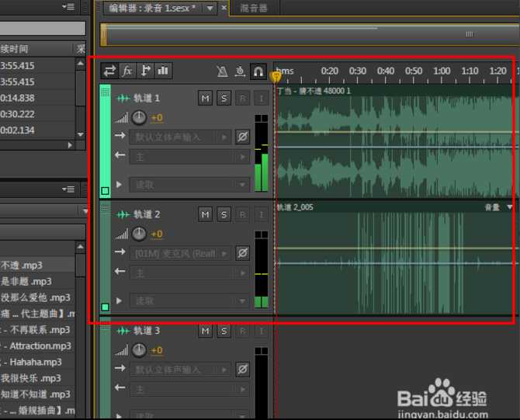Click the volume icon of 轨道 1
Screen dimensions: 520x420
[121, 118]
